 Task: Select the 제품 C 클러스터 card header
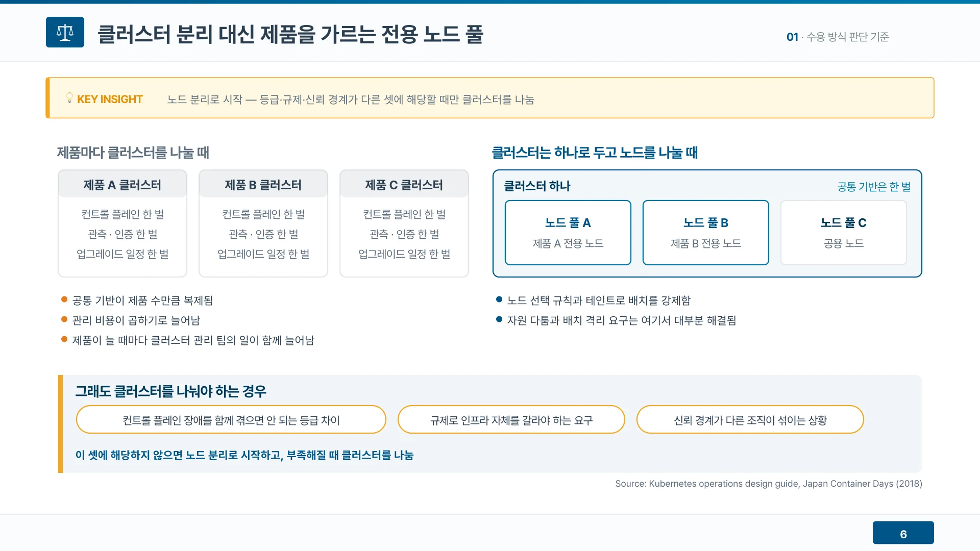pos(404,185)
